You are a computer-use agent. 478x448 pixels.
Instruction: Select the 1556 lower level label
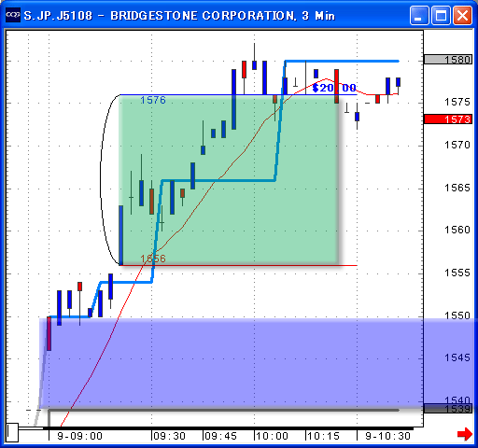[153, 259]
